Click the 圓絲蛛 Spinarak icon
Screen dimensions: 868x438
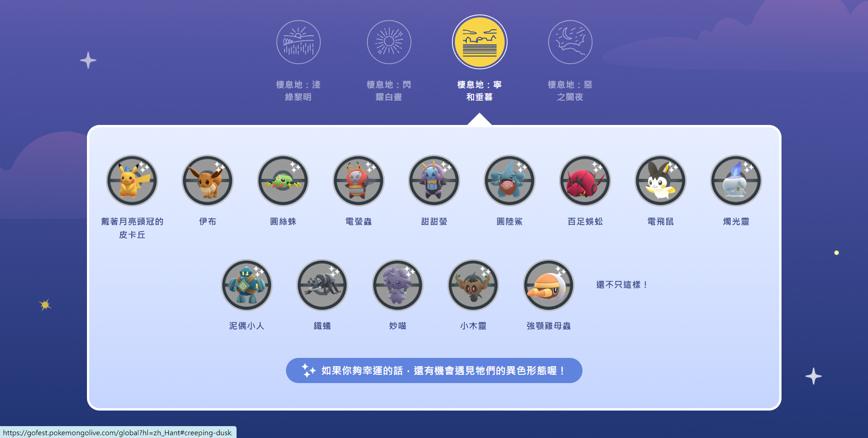click(283, 181)
